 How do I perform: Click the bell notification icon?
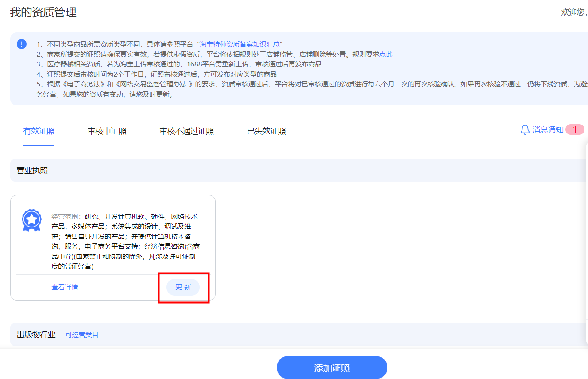(525, 130)
